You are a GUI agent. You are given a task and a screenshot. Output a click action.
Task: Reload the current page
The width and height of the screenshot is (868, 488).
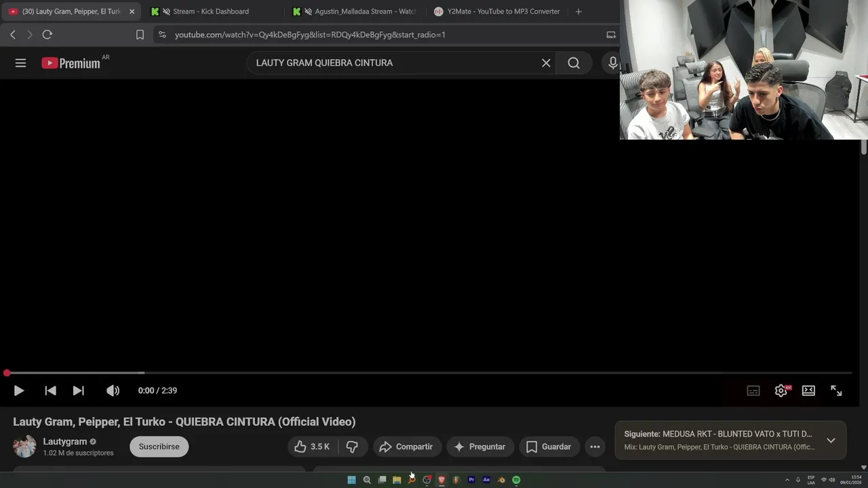pos(47,35)
